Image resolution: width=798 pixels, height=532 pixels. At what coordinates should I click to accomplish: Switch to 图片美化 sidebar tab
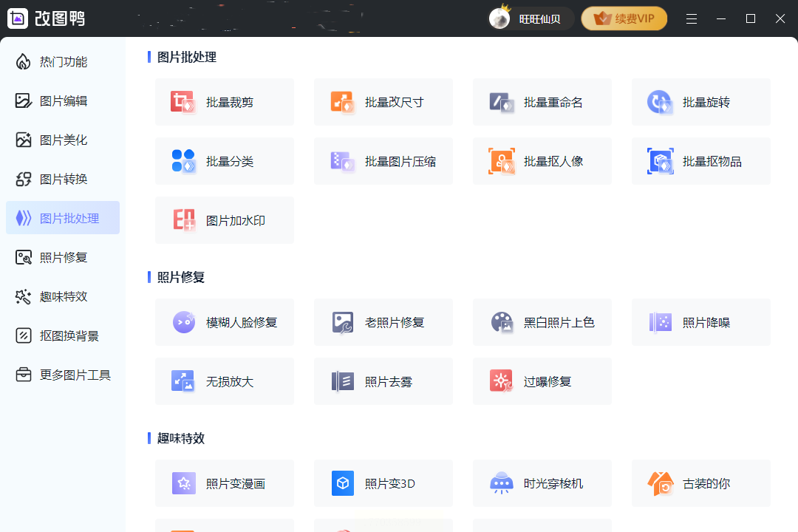click(63, 140)
